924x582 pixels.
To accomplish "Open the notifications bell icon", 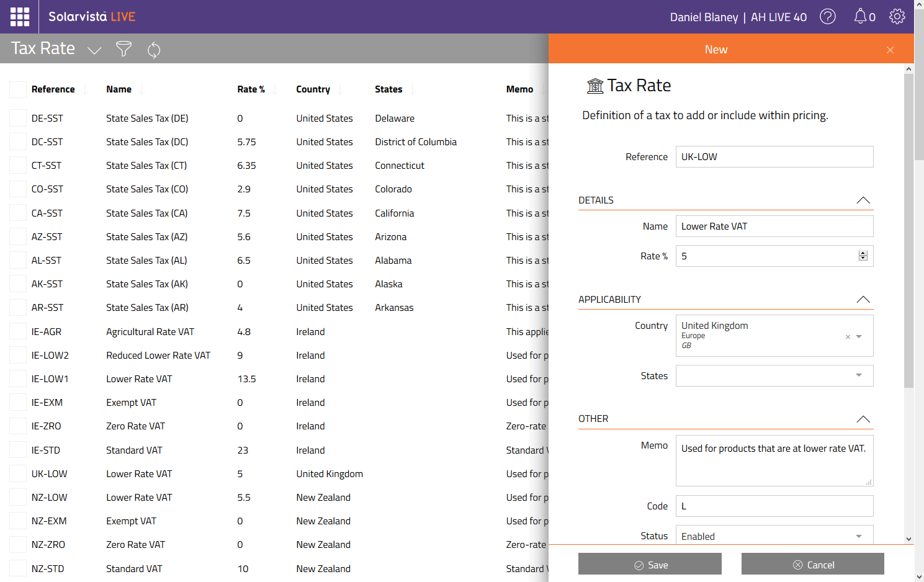I will pyautogui.click(x=860, y=16).
